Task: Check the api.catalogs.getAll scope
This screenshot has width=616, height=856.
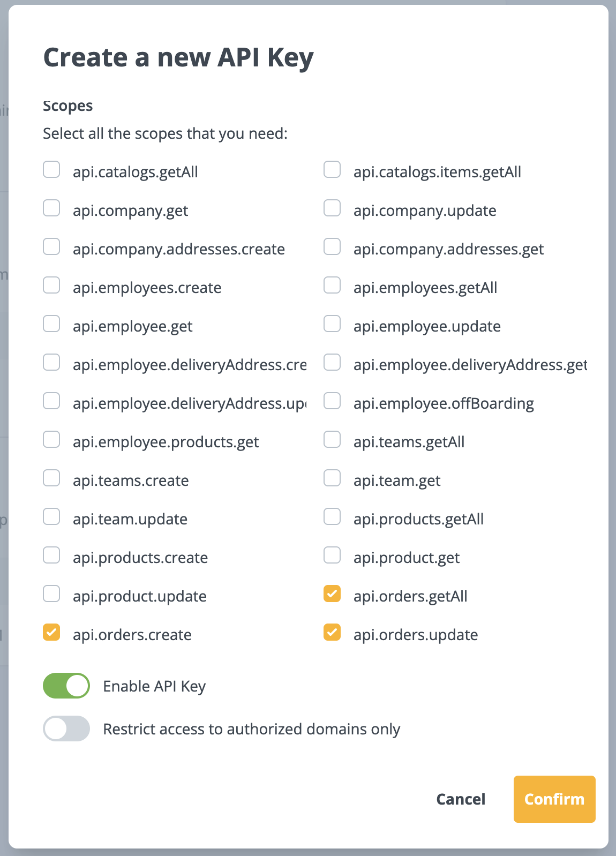Action: (x=51, y=170)
